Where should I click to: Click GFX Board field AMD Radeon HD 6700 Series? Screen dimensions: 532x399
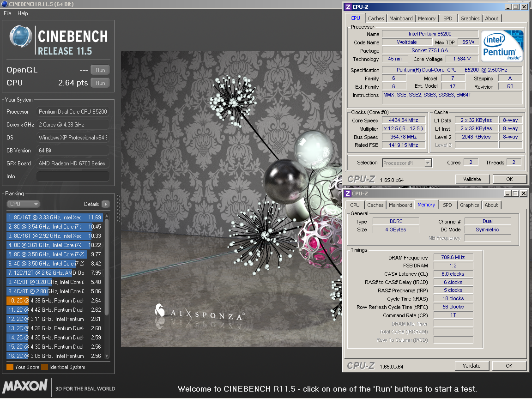click(73, 163)
